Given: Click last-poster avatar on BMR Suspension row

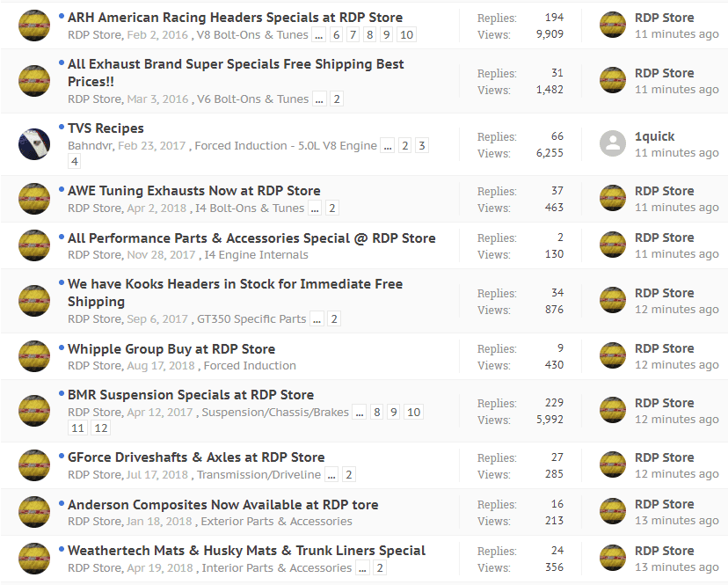Looking at the screenshot, I should (613, 410).
